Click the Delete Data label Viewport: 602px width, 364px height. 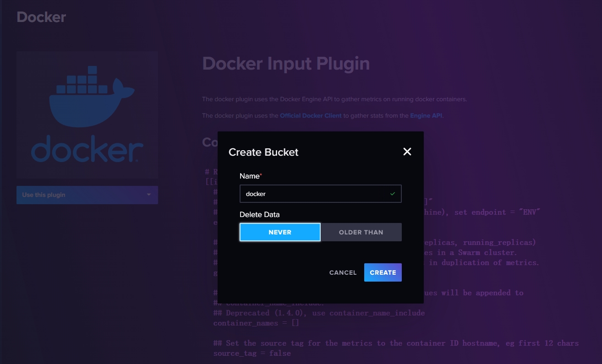259,214
